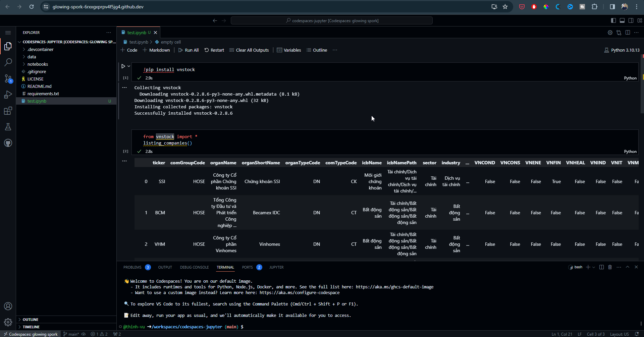
Task: Split the terminal pane
Action: tap(601, 267)
